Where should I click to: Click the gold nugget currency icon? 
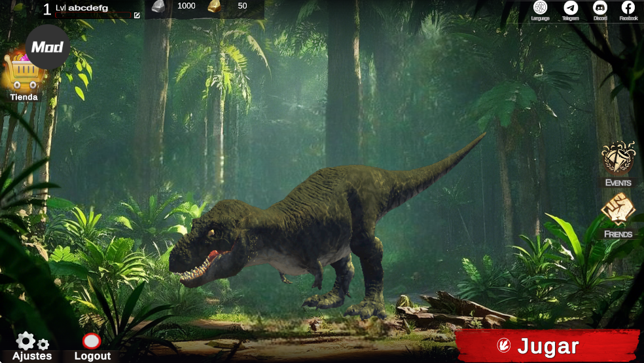pyautogui.click(x=214, y=7)
